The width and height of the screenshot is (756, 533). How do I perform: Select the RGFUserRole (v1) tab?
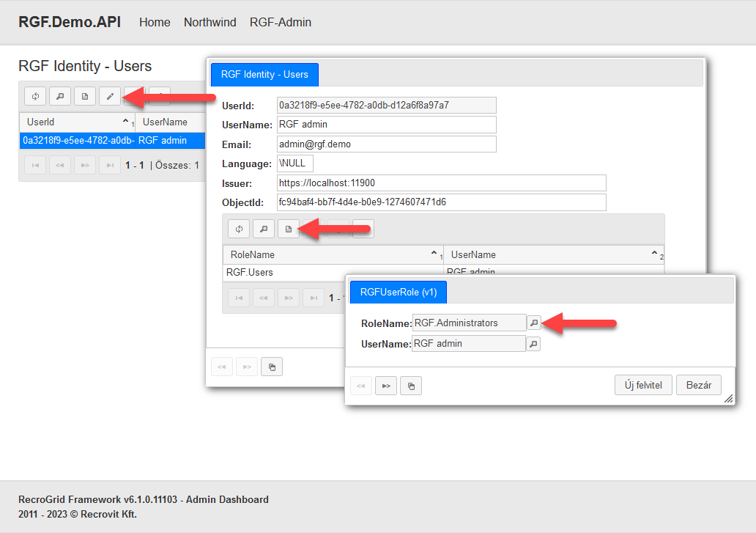coord(399,292)
